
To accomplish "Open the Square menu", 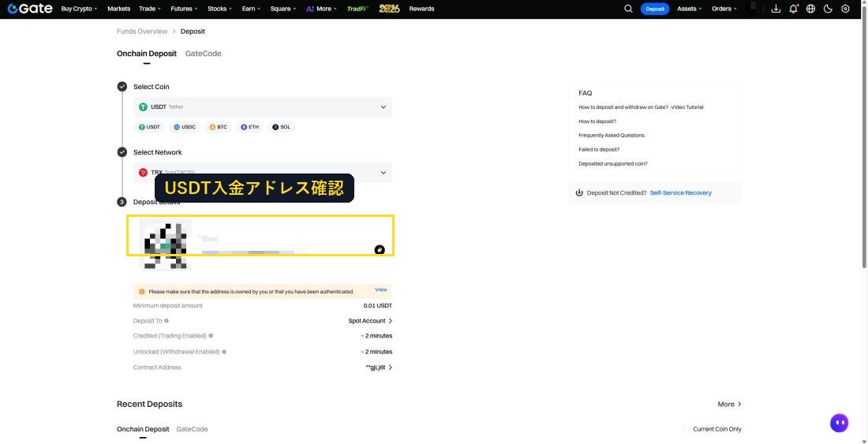I will pyautogui.click(x=282, y=9).
